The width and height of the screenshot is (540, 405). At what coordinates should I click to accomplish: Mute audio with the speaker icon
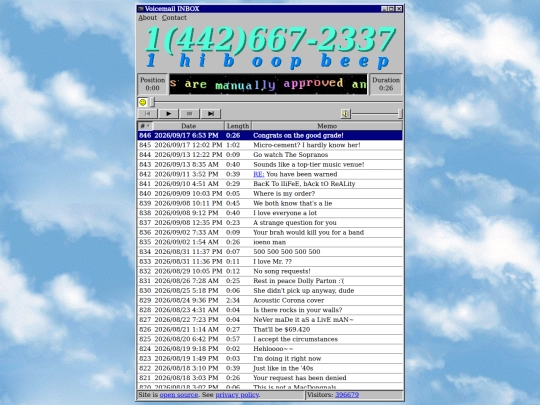345,114
